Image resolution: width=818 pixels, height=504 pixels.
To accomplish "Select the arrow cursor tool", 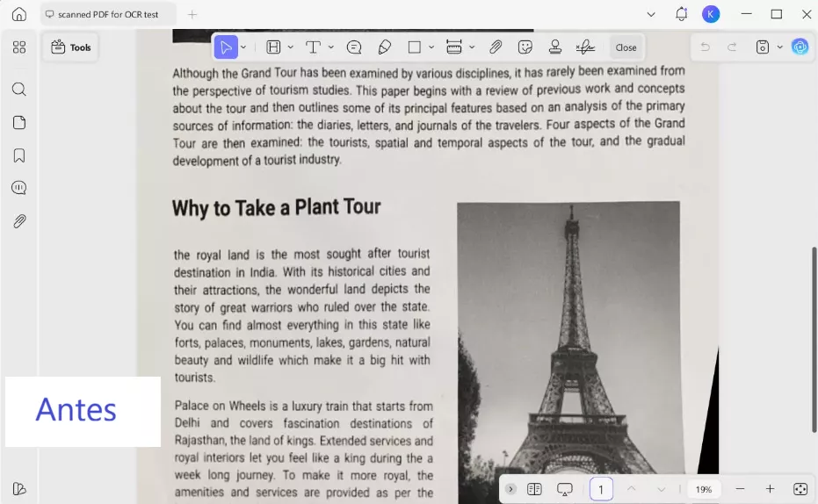I will [226, 47].
